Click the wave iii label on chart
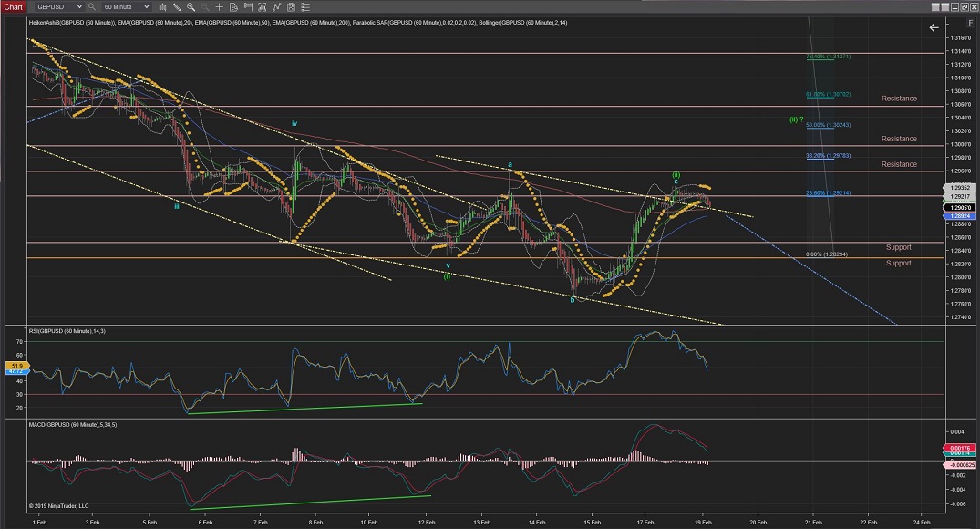 pos(177,206)
